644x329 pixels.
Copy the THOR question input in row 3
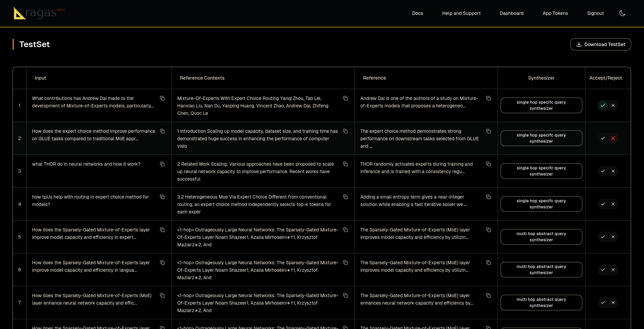[x=162, y=164]
